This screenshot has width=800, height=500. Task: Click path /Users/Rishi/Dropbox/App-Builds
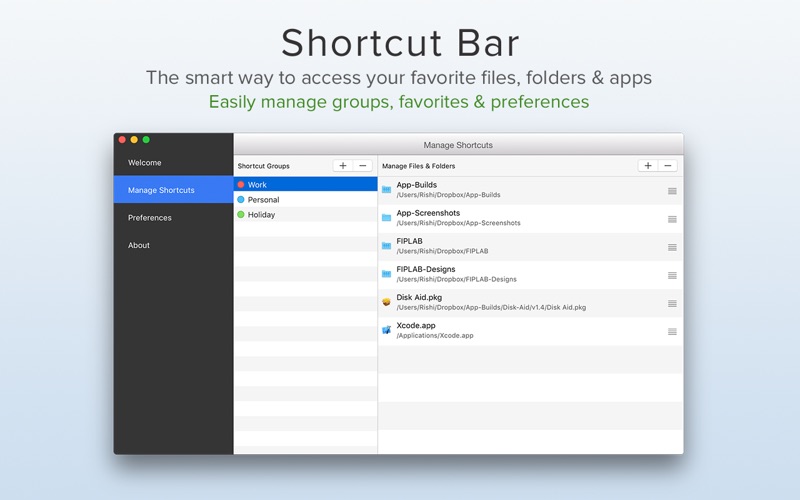(448, 195)
